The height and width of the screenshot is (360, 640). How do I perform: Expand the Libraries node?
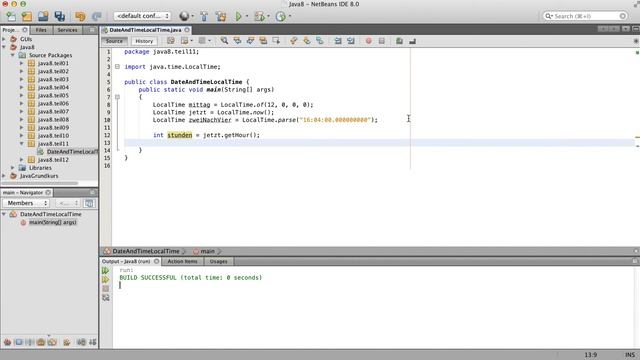click(x=13, y=168)
